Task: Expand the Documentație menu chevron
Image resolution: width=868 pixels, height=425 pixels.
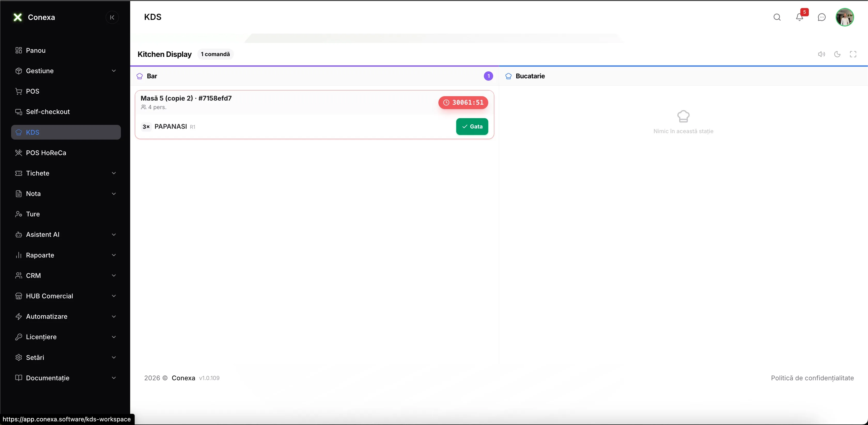Action: [x=114, y=378]
